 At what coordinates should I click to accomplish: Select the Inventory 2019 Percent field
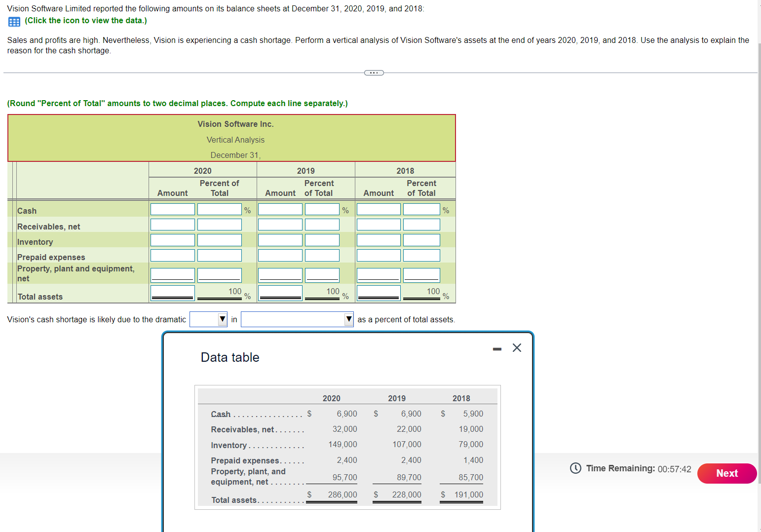(322, 240)
